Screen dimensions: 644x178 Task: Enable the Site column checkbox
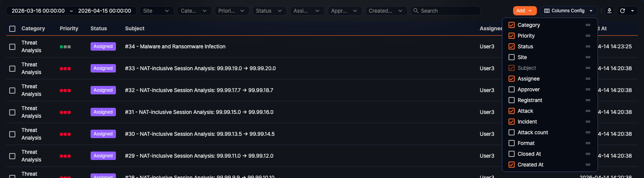[x=512, y=57]
